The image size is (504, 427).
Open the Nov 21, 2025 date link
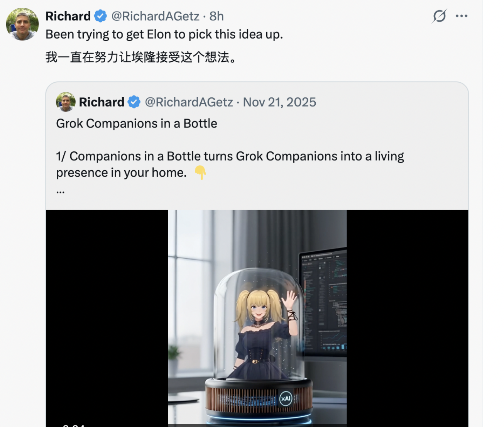click(x=279, y=102)
